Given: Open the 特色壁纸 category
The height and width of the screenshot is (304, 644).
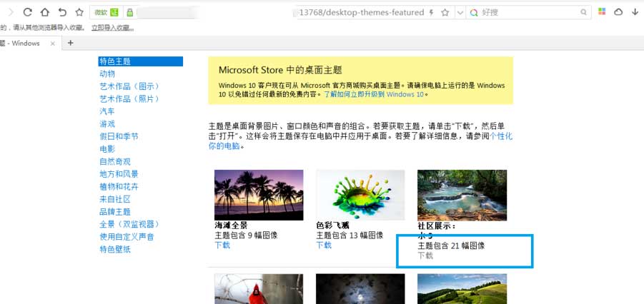Looking at the screenshot, I should pos(115,250).
